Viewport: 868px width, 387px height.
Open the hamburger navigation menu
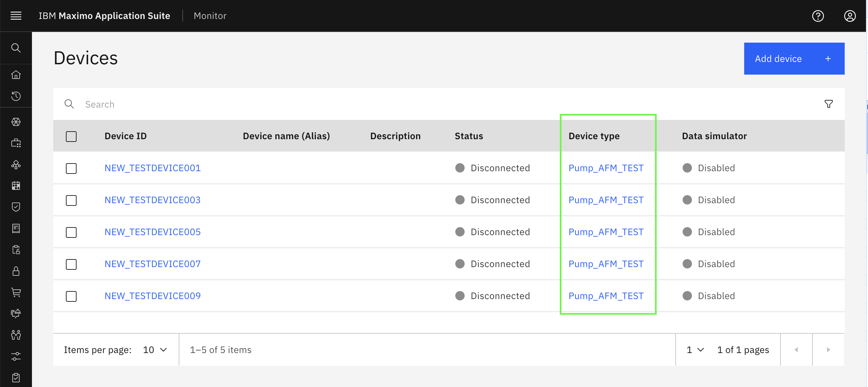click(x=16, y=16)
